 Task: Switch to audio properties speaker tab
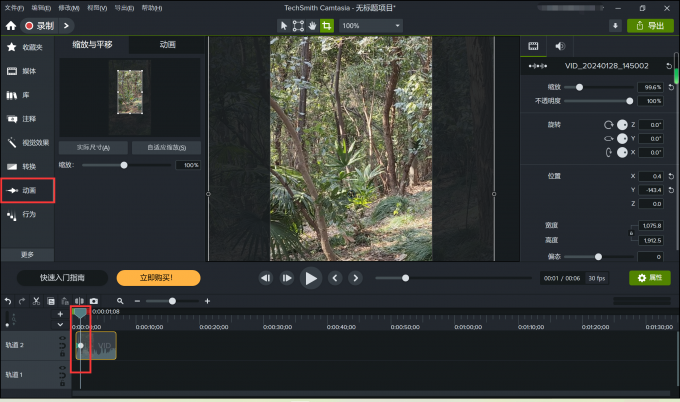(559, 46)
